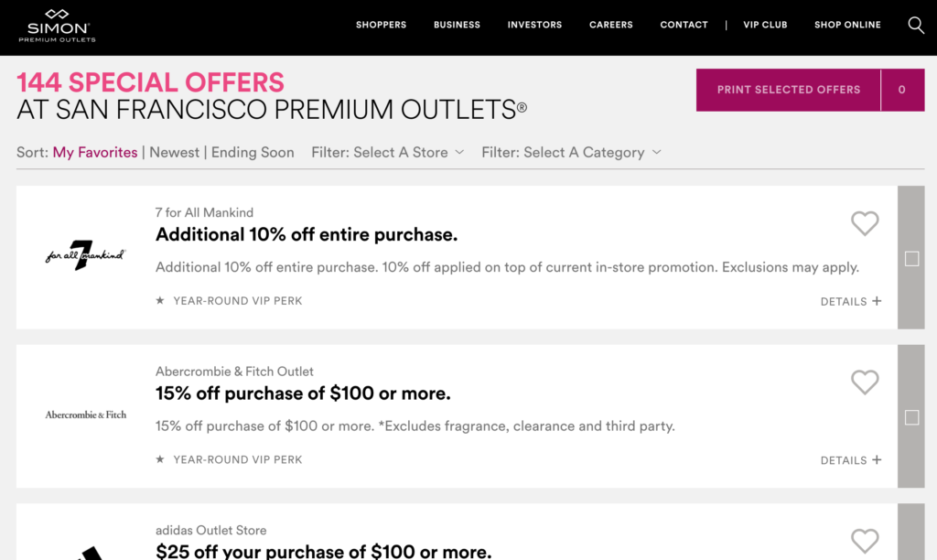Screen dimensions: 937x560
Task: Go to the Careers menu item
Action: coord(611,25)
